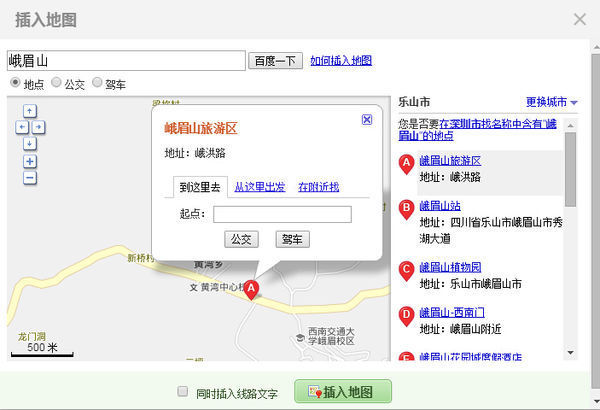This screenshot has width=600, height=410.
Task: Select the 公交 search mode radio button
Action: (x=56, y=84)
